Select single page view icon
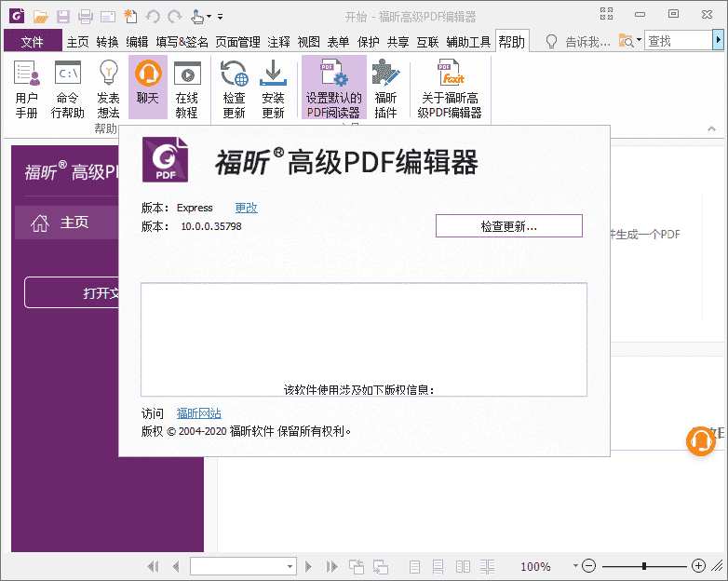 click(414, 567)
